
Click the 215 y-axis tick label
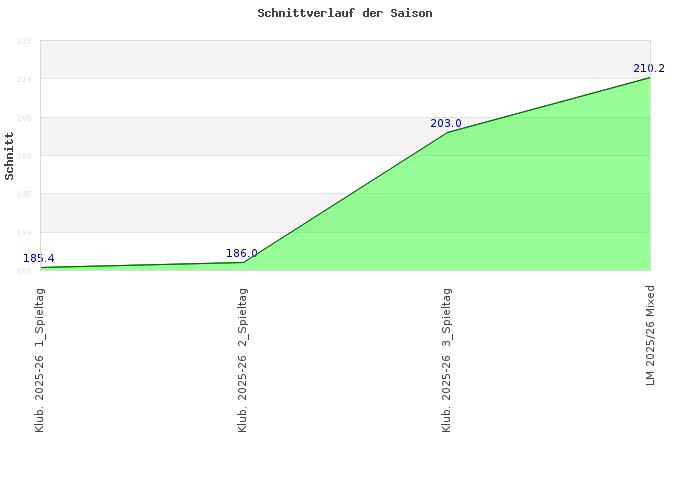click(24, 41)
